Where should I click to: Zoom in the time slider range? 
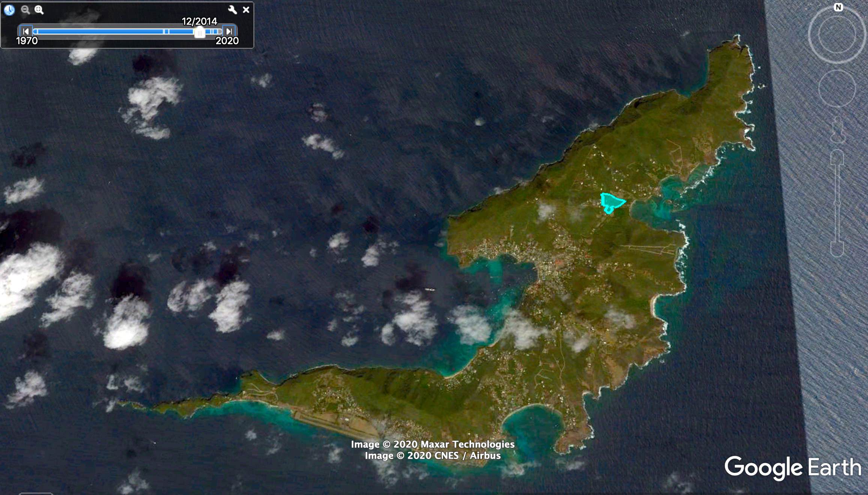[x=39, y=10]
